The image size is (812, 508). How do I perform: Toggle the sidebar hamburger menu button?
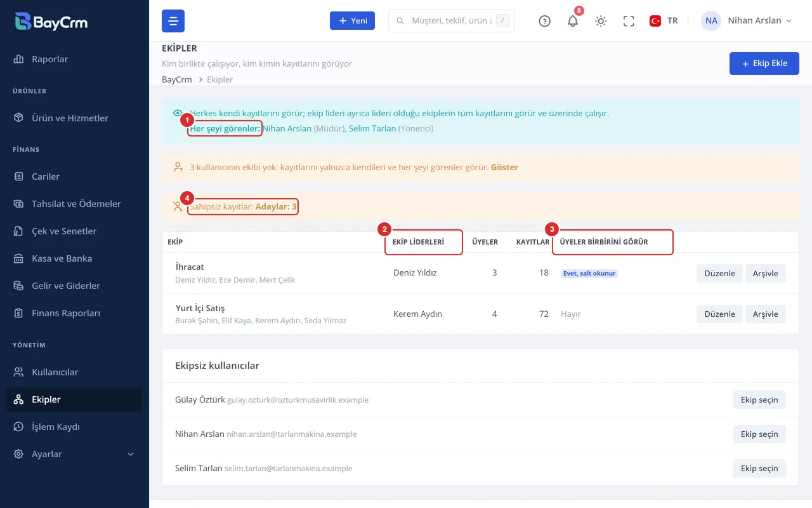point(173,21)
